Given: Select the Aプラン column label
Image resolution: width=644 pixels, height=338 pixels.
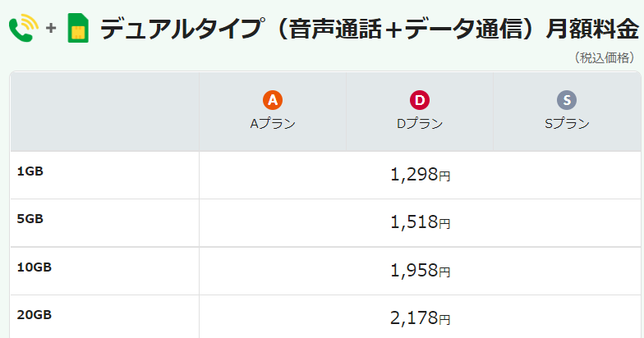Looking at the screenshot, I should 273,124.
